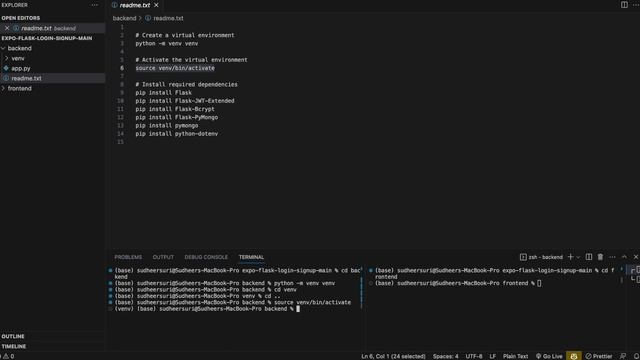Viewport: 640px width, 360px height.
Task: Click the zsh - backend terminal label
Action: coord(541,257)
